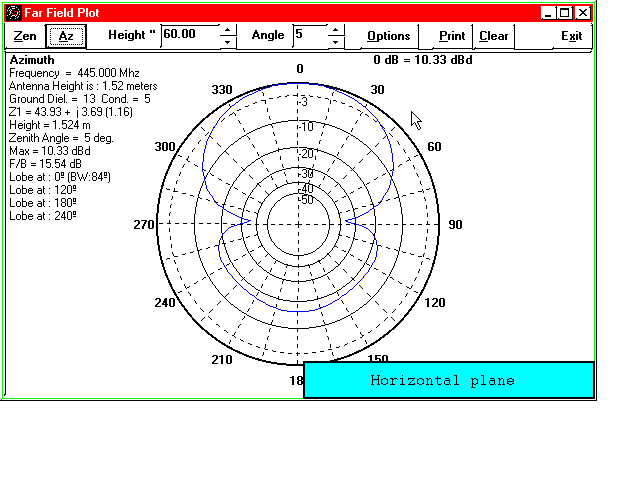The height and width of the screenshot is (480, 640).
Task: Click the Antenna Height is : 1.52 meters line
Action: tap(83, 86)
